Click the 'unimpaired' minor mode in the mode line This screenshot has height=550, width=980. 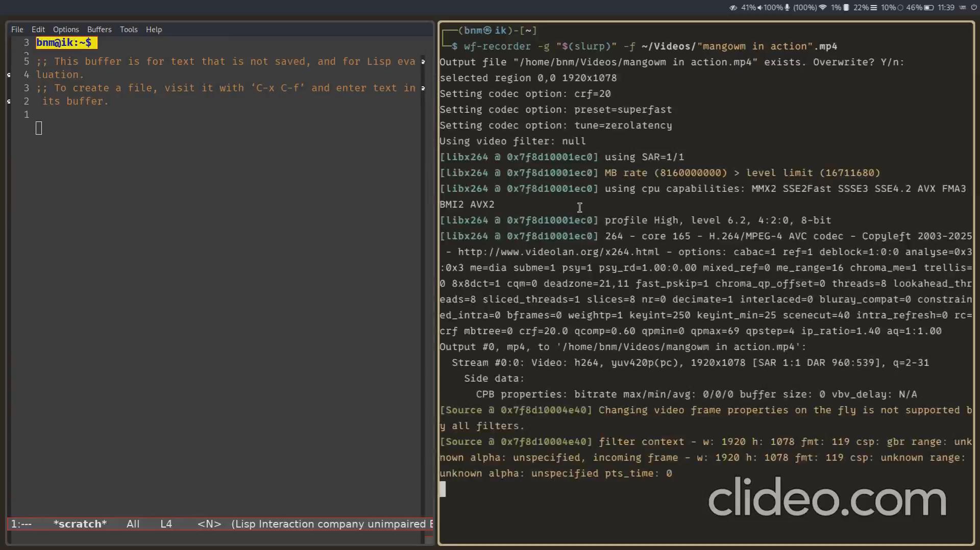pyautogui.click(x=397, y=524)
